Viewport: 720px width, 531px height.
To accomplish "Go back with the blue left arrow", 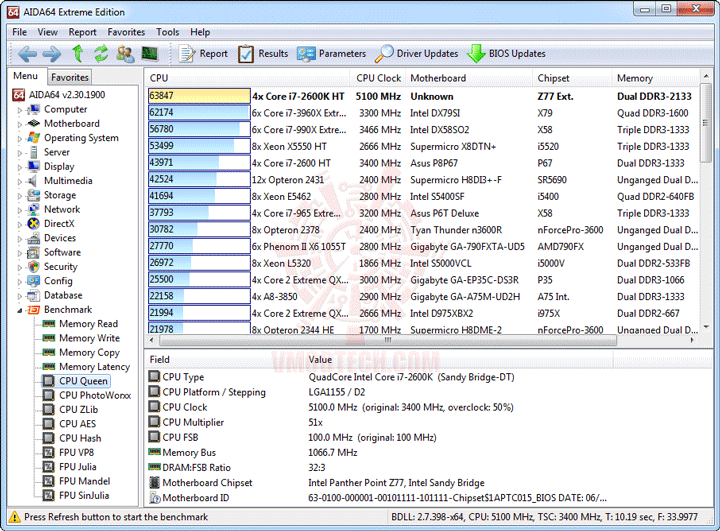I will (x=28, y=54).
